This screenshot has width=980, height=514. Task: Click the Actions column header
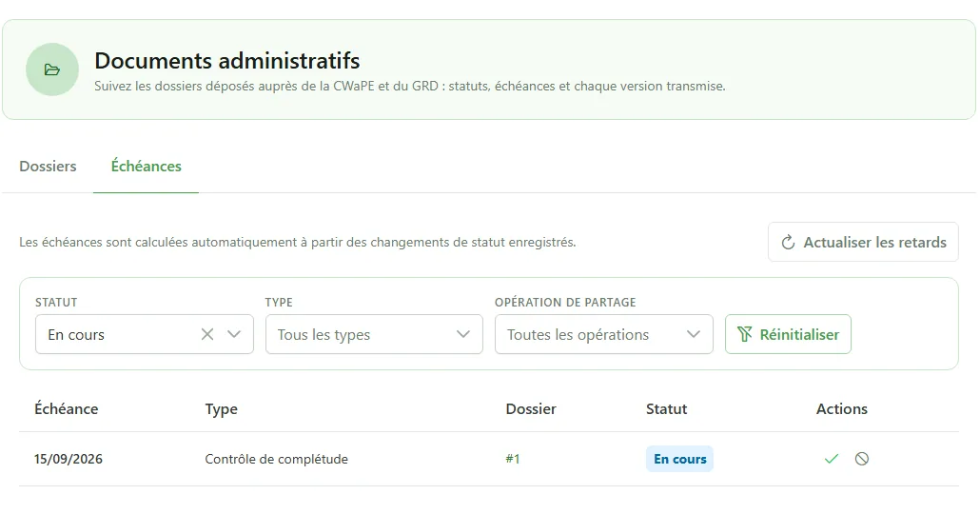point(842,409)
